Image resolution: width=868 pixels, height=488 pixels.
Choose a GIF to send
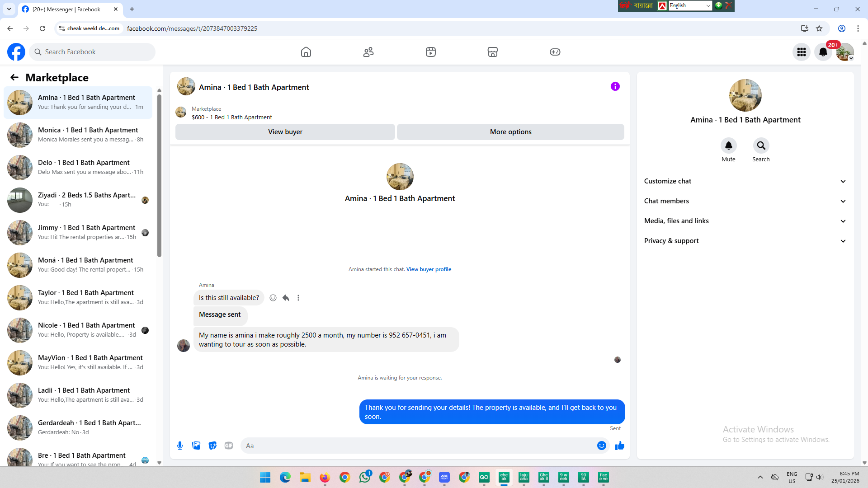coord(229,446)
